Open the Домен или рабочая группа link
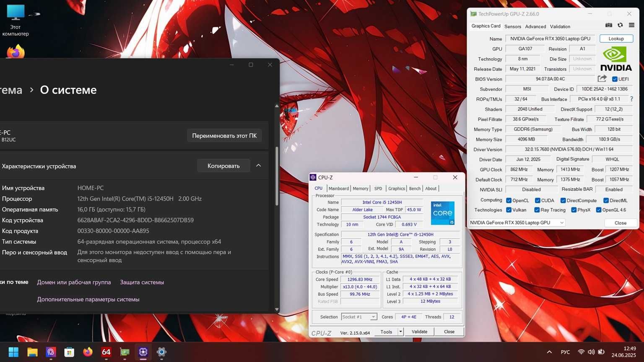Viewport: 644px width, 362px height. click(74, 282)
